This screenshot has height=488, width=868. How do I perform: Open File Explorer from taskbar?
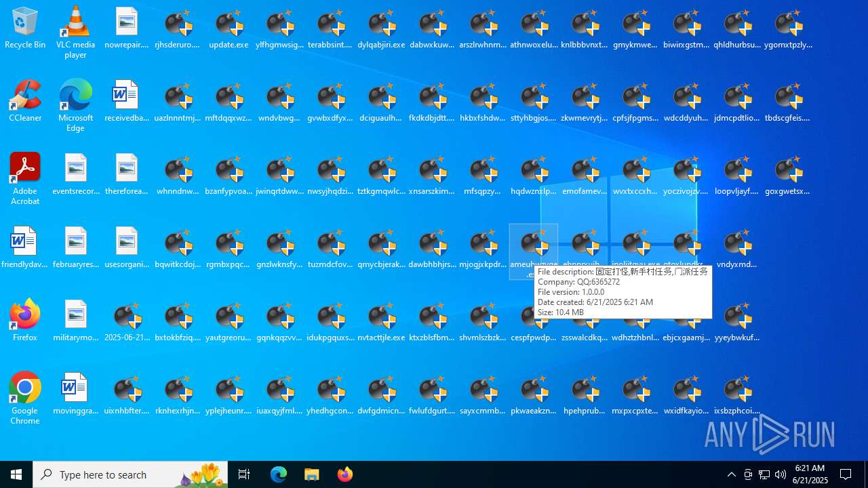pyautogui.click(x=312, y=474)
